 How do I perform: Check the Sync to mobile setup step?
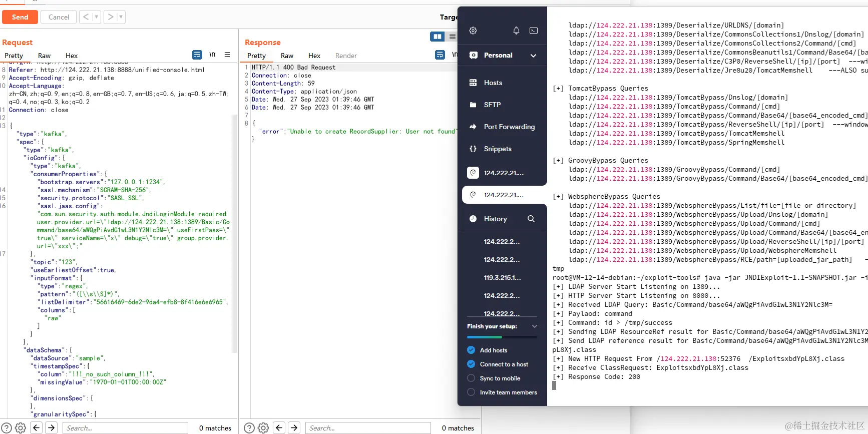471,378
